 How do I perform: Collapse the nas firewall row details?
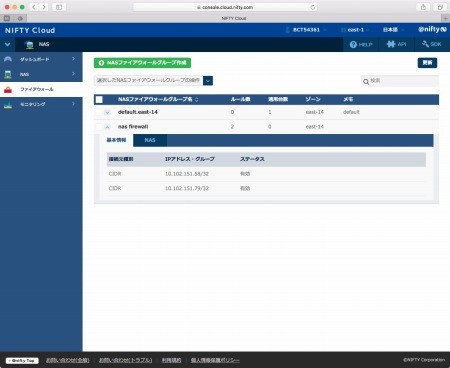click(x=107, y=127)
